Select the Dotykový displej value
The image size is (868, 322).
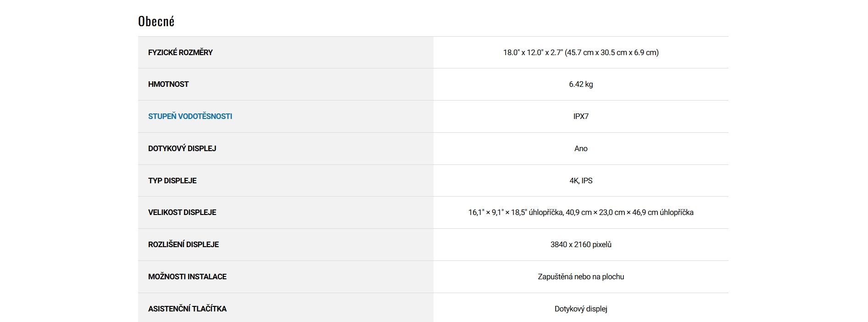[x=581, y=309]
